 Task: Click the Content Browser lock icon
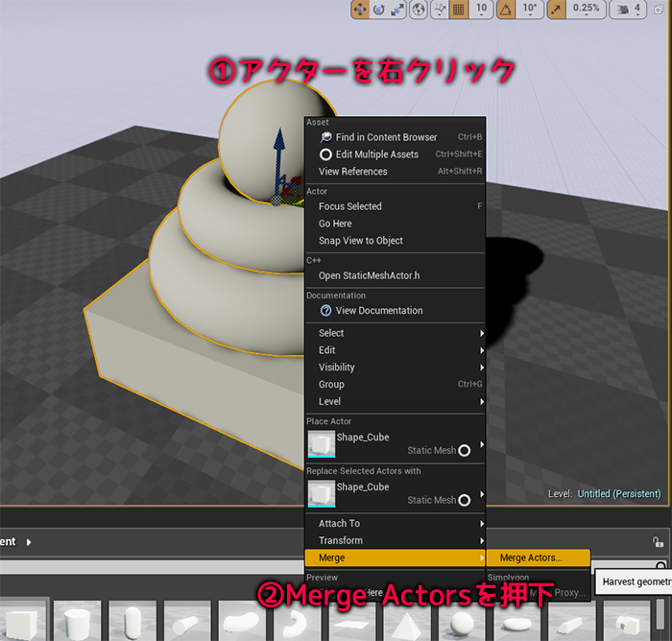click(x=658, y=541)
